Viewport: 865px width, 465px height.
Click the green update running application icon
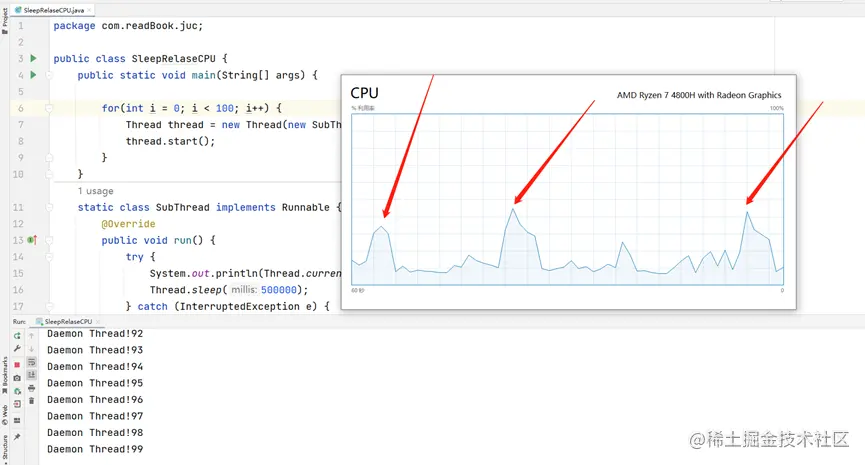pos(17,391)
